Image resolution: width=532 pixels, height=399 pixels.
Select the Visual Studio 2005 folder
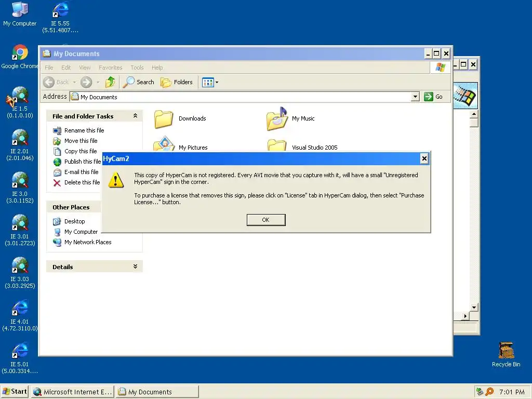tap(302, 146)
